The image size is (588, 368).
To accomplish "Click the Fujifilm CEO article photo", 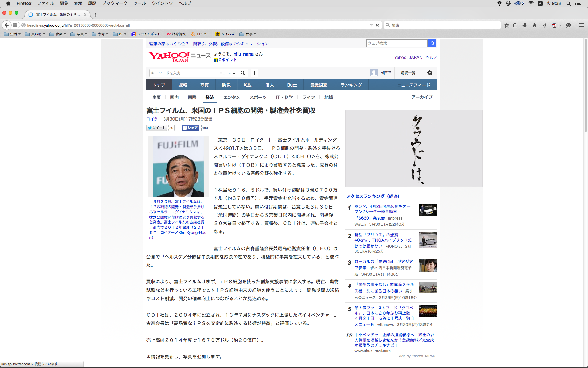I will pos(179,166).
